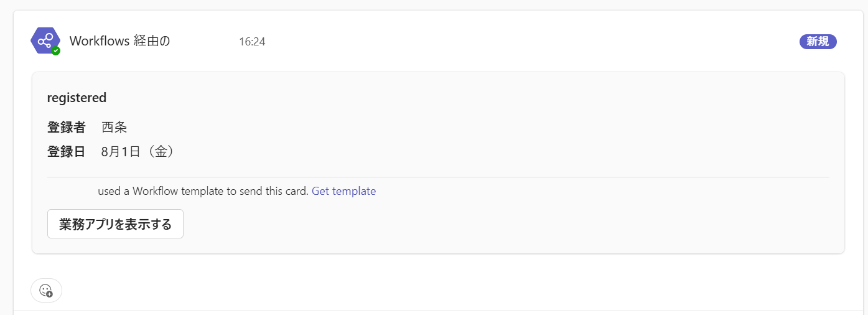Click the green checkmark status badge
Image resolution: width=868 pixels, height=315 pixels.
coord(56,51)
